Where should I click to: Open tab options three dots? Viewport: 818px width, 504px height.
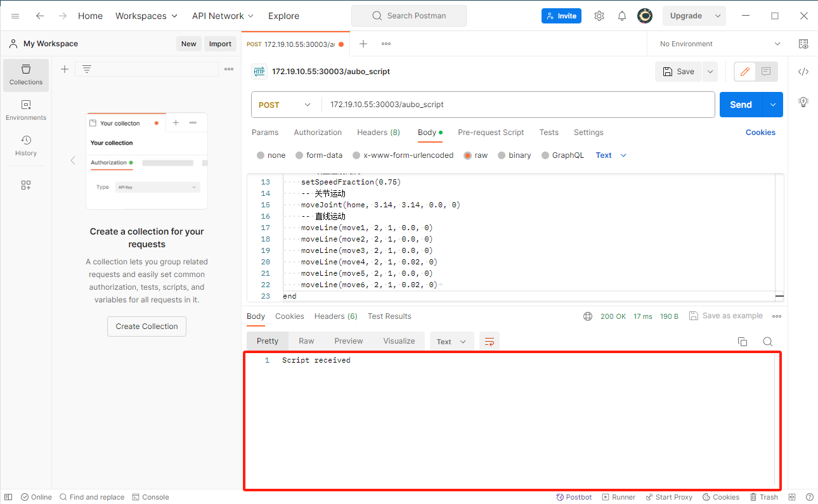coord(386,44)
